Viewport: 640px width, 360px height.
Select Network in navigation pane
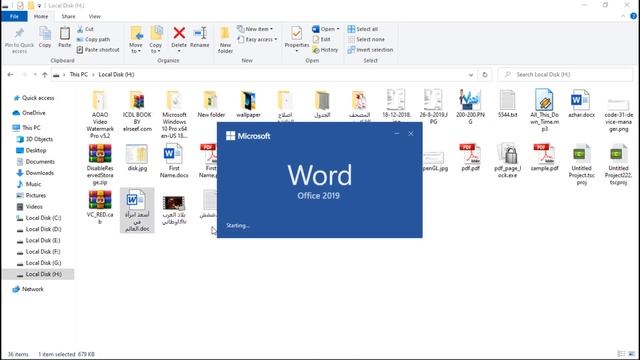tap(28, 289)
